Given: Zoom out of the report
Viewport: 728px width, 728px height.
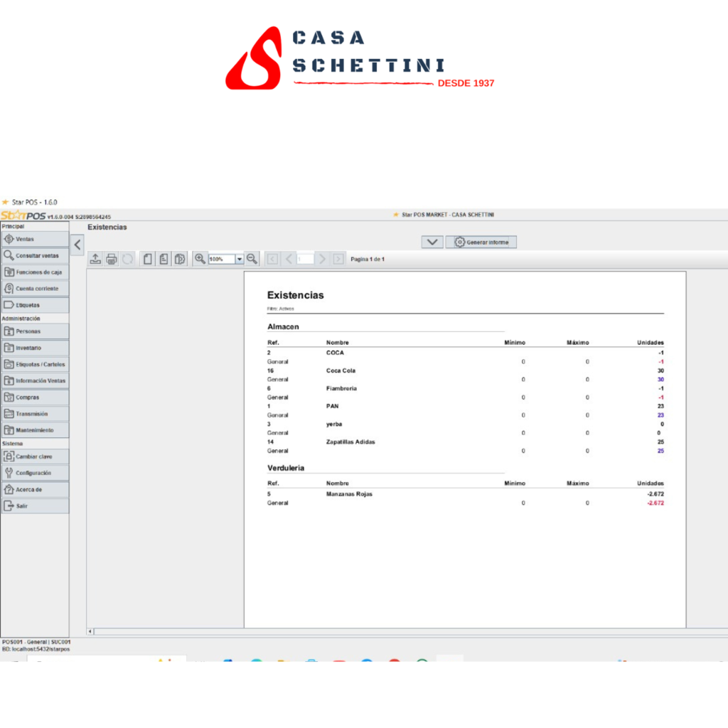Looking at the screenshot, I should [x=252, y=259].
